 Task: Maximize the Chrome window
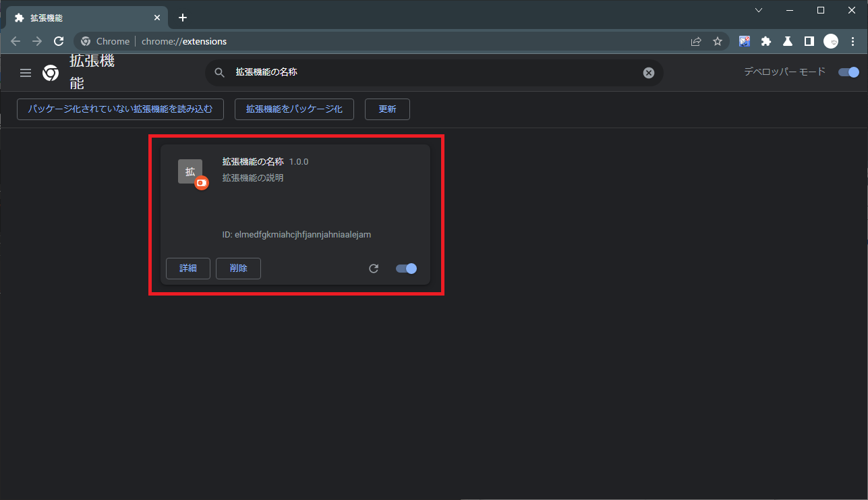(x=821, y=10)
